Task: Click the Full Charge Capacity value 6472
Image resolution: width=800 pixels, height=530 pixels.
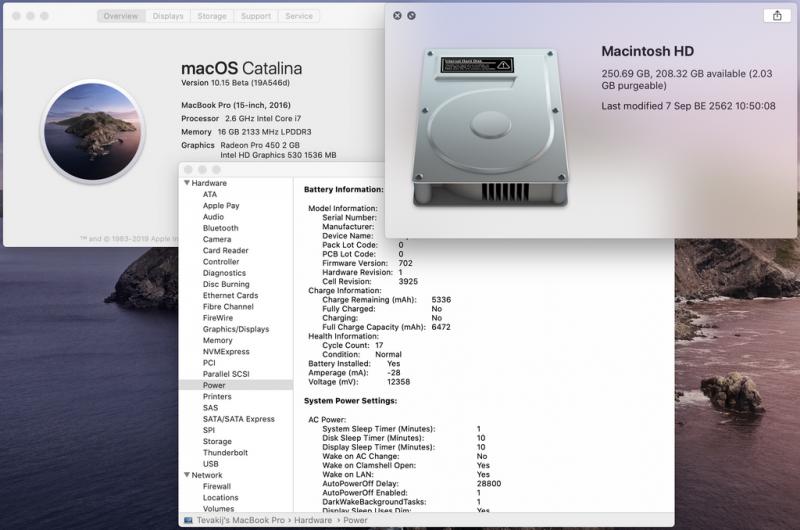Action: click(x=441, y=327)
